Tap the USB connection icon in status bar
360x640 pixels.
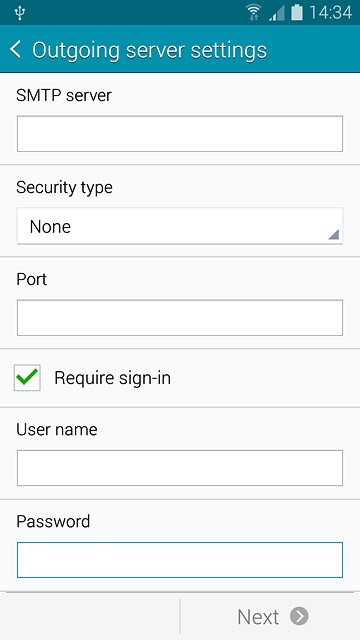[x=19, y=13]
